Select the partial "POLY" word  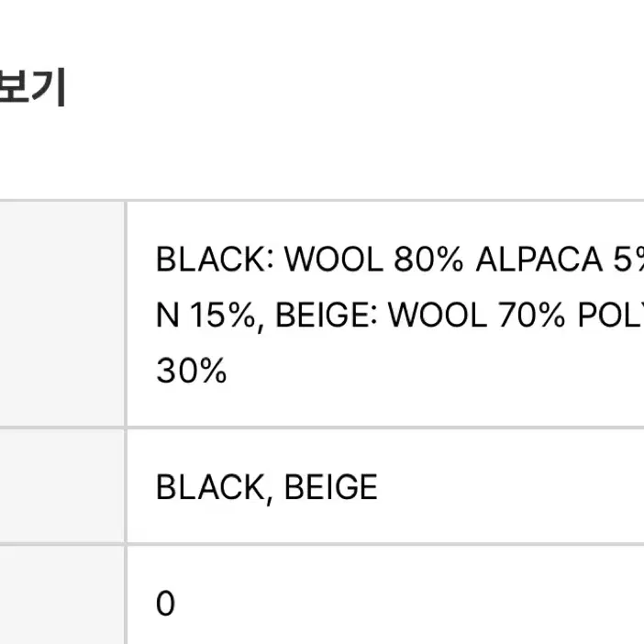tap(611, 316)
